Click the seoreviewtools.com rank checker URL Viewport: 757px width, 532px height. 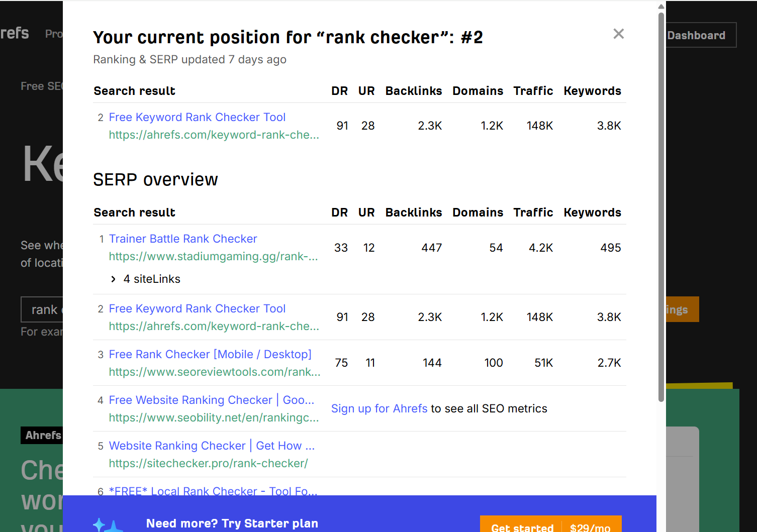point(214,372)
